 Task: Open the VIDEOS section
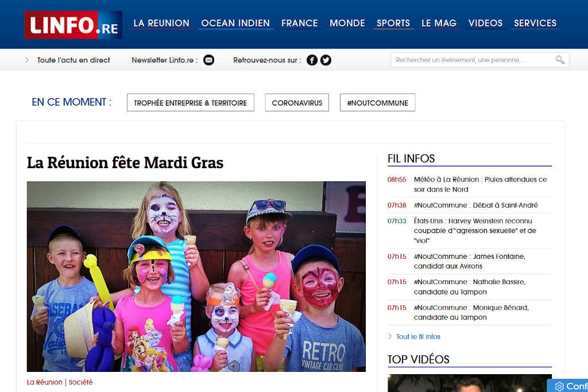(x=485, y=23)
